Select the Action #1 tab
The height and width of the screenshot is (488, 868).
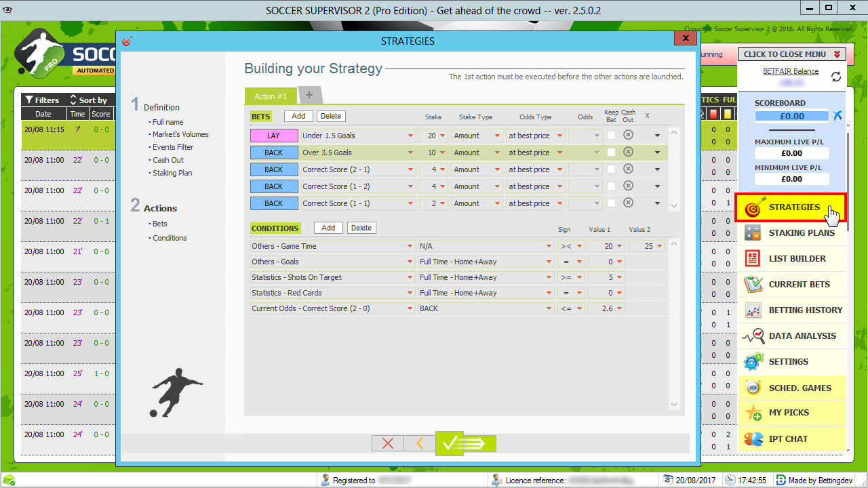point(271,96)
